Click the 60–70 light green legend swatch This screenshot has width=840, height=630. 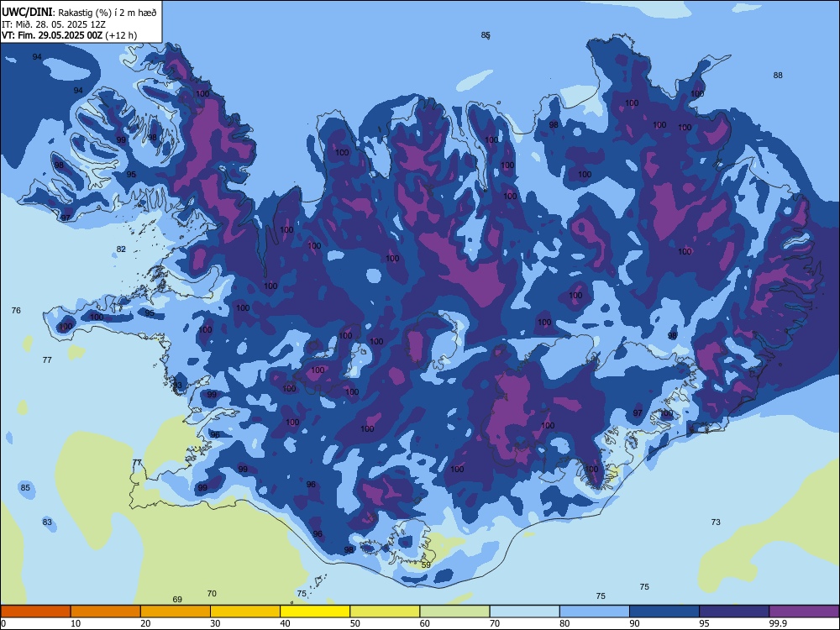click(454, 612)
